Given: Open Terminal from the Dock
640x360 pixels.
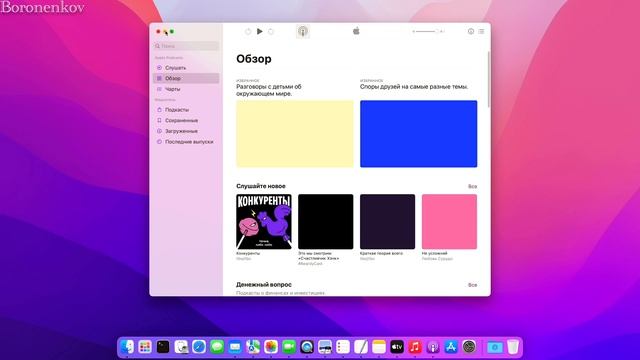Looking at the screenshot, I should point(163,347).
